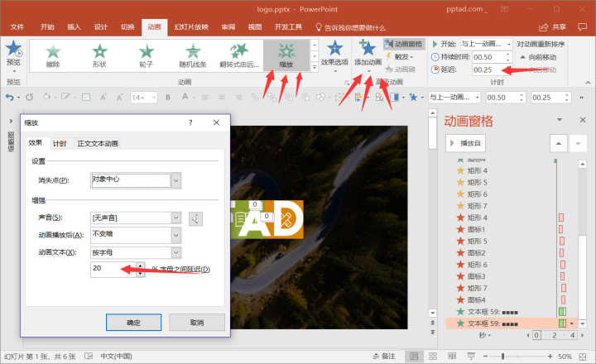Screen dimensions: 596x364
Task: Click the zoom in plus icon
Action: [x=550, y=357]
